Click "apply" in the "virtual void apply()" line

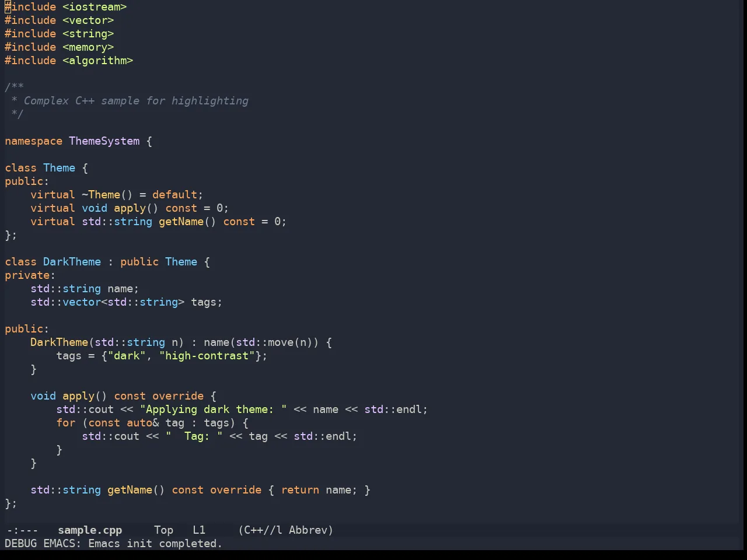click(x=130, y=208)
